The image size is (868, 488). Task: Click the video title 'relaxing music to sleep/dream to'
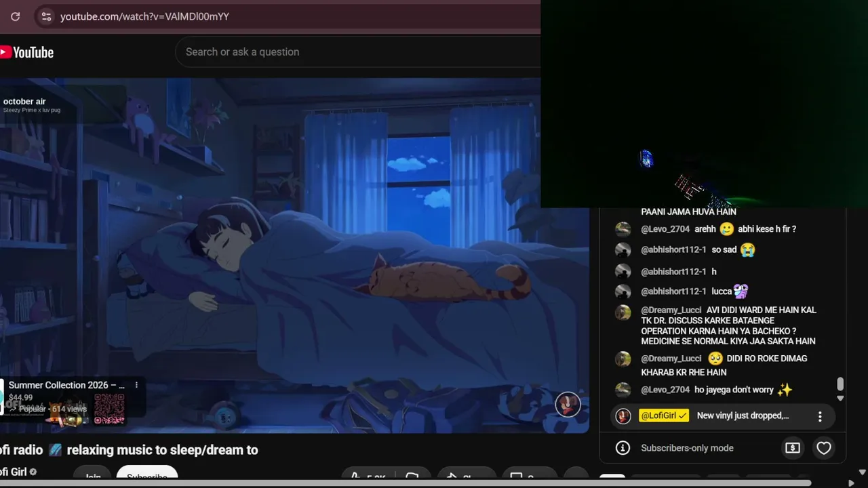(x=162, y=450)
